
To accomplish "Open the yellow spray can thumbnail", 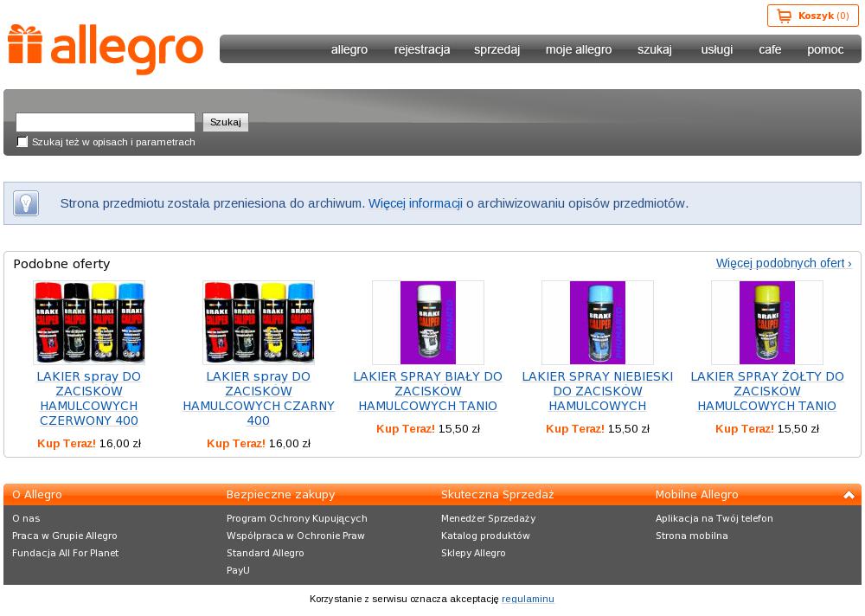I will [767, 323].
